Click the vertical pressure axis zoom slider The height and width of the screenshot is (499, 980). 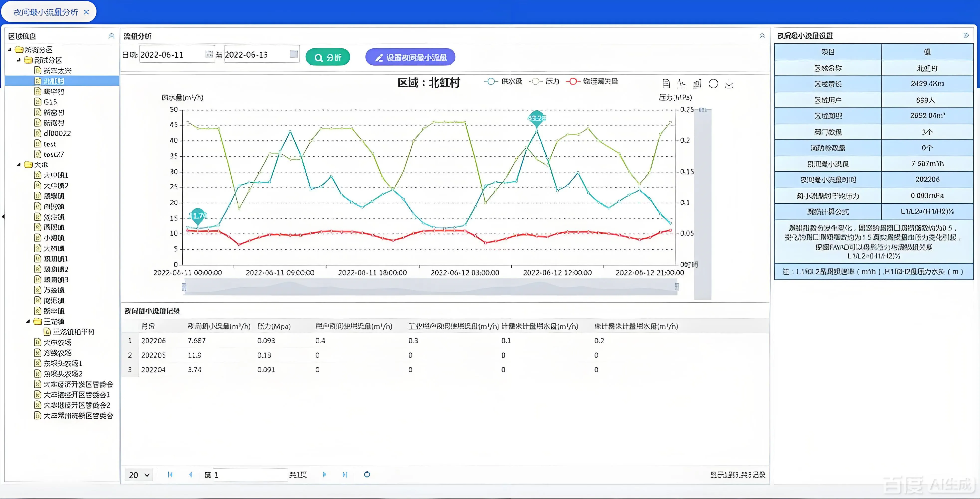702,204
